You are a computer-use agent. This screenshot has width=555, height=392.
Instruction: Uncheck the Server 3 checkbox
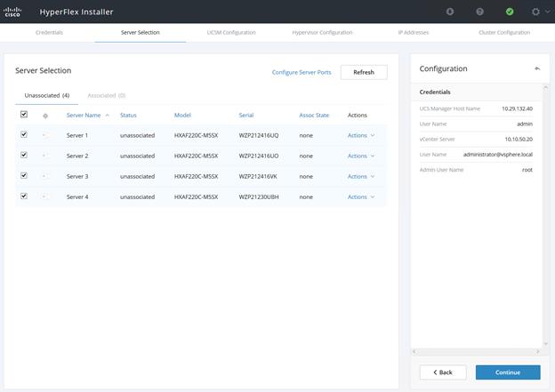tap(24, 175)
